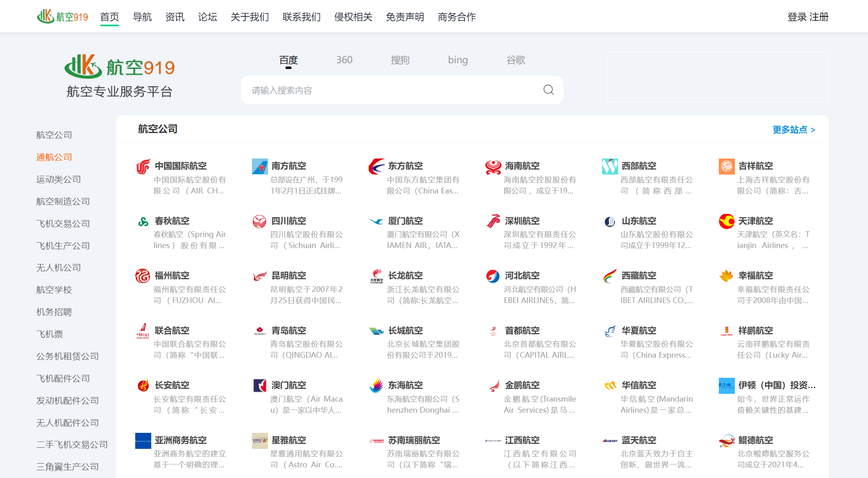The height and width of the screenshot is (478, 868).
Task: Open the 金鹏航空 entry title
Action: [x=522, y=385]
